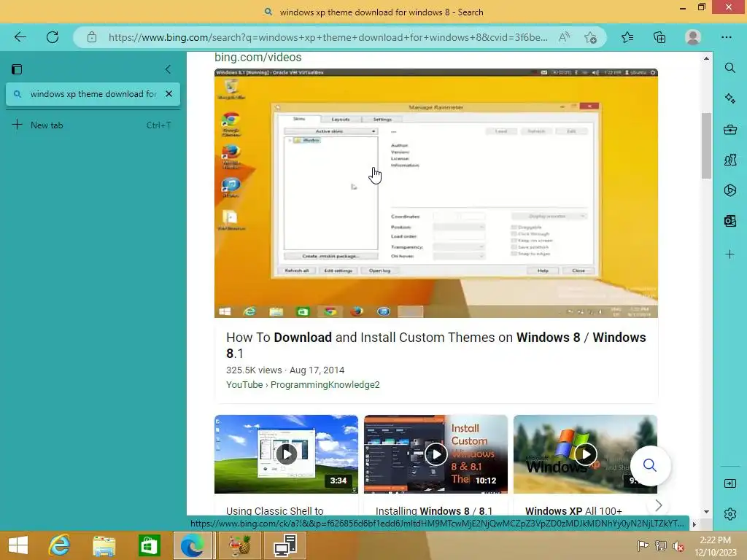The image size is (747, 560).
Task: Reload the Bing search page
Action: point(53,37)
